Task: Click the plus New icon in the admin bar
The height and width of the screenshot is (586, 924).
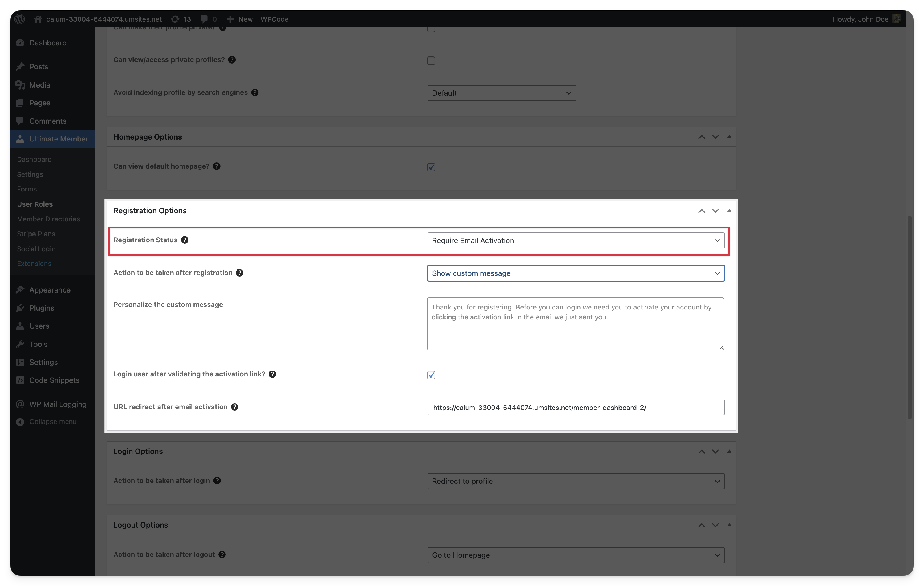Action: click(230, 19)
